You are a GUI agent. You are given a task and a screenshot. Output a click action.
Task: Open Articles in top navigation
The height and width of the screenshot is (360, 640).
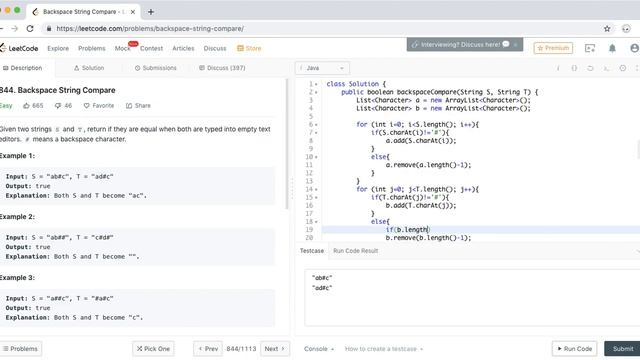[x=183, y=48]
